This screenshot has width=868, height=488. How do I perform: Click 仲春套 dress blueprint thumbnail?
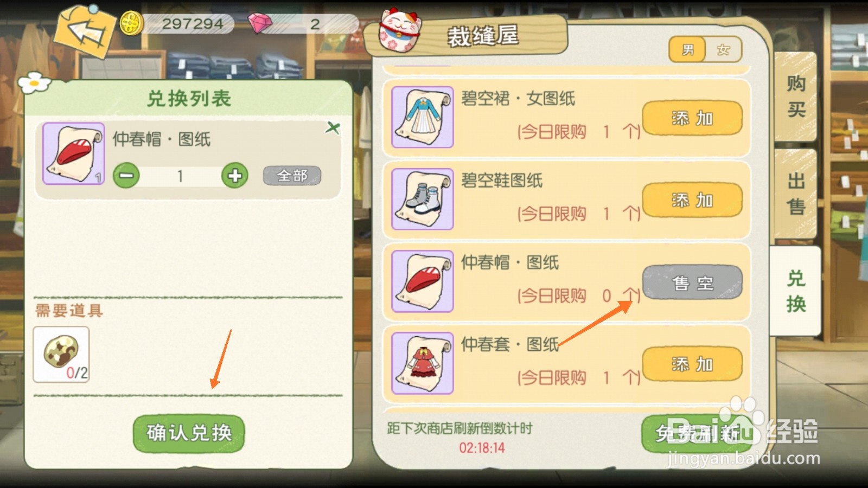[x=423, y=363]
